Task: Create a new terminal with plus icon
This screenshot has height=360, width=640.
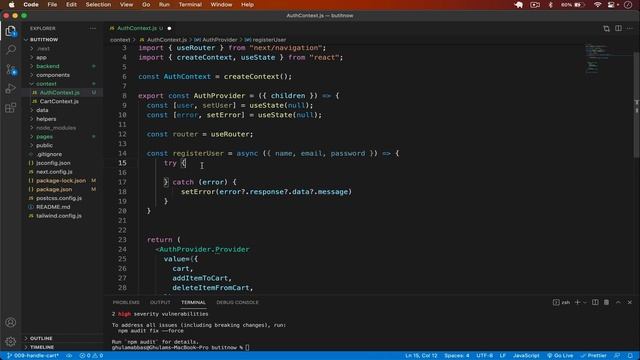Action: click(577, 302)
